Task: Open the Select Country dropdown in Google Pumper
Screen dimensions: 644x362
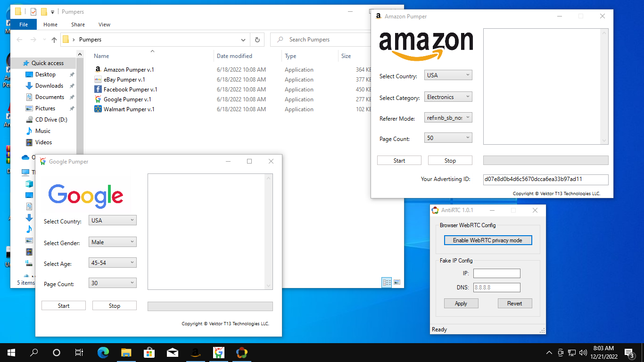Action: (x=113, y=220)
